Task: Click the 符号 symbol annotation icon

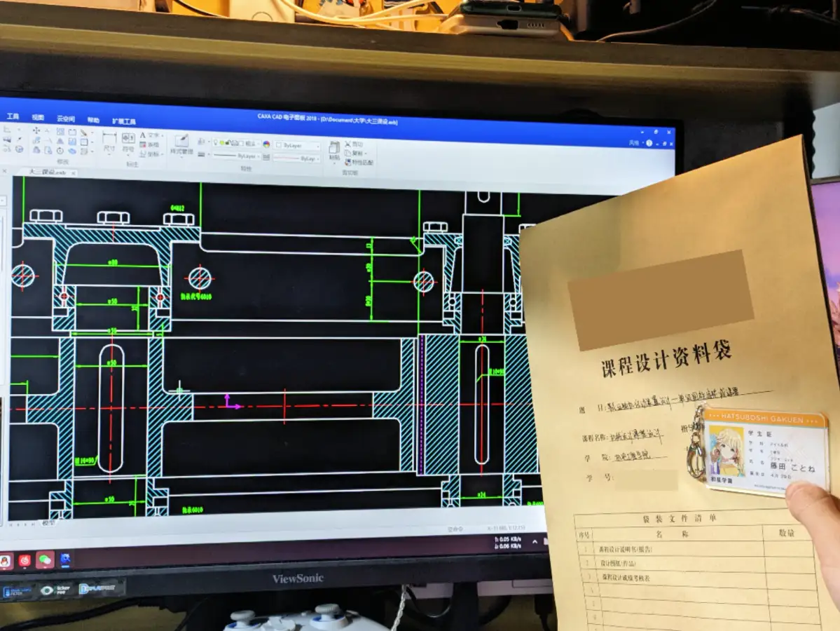Action: pyautogui.click(x=128, y=142)
